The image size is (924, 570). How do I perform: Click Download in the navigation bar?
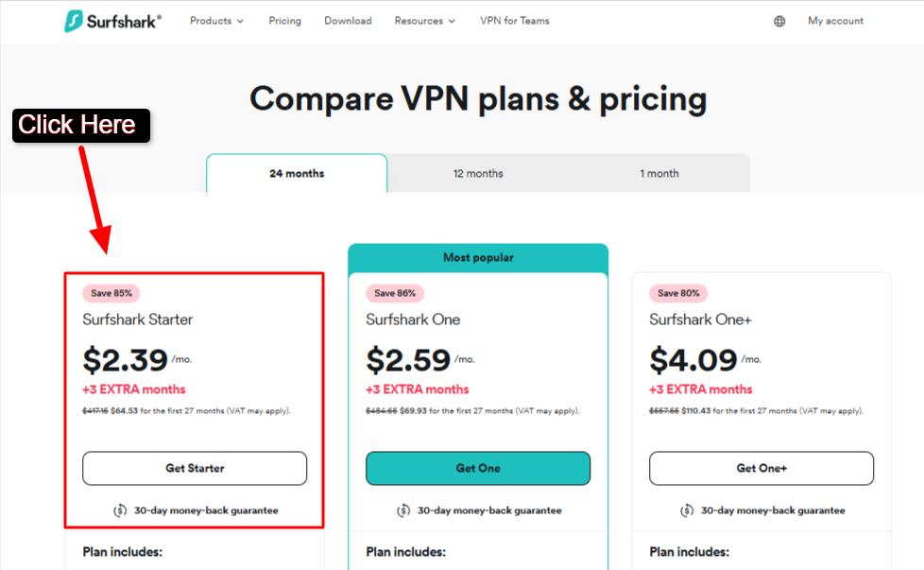tap(348, 20)
